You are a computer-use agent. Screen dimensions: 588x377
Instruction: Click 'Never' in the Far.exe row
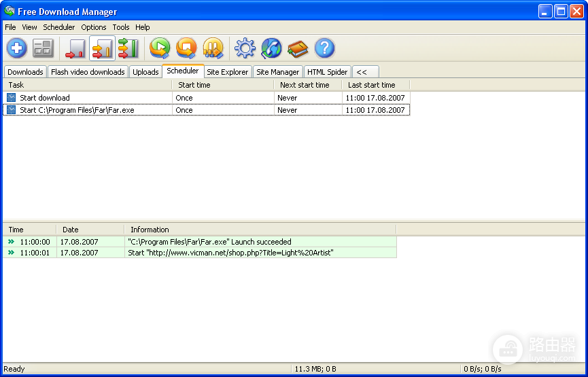288,110
